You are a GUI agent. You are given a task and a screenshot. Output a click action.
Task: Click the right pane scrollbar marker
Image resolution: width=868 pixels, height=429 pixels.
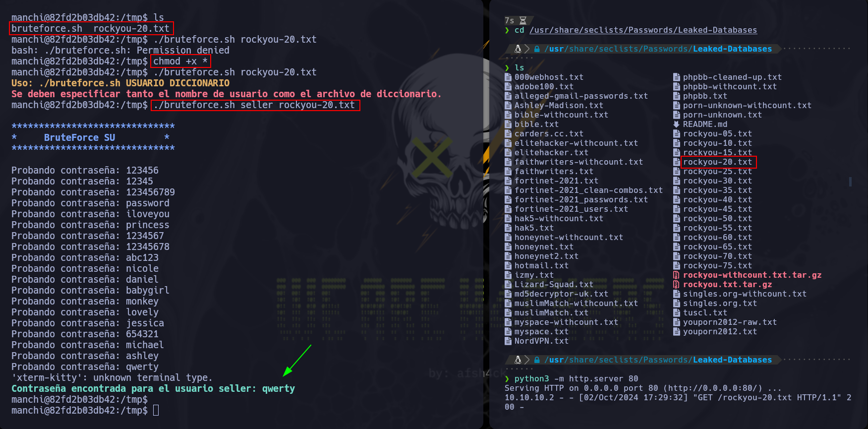(x=850, y=182)
